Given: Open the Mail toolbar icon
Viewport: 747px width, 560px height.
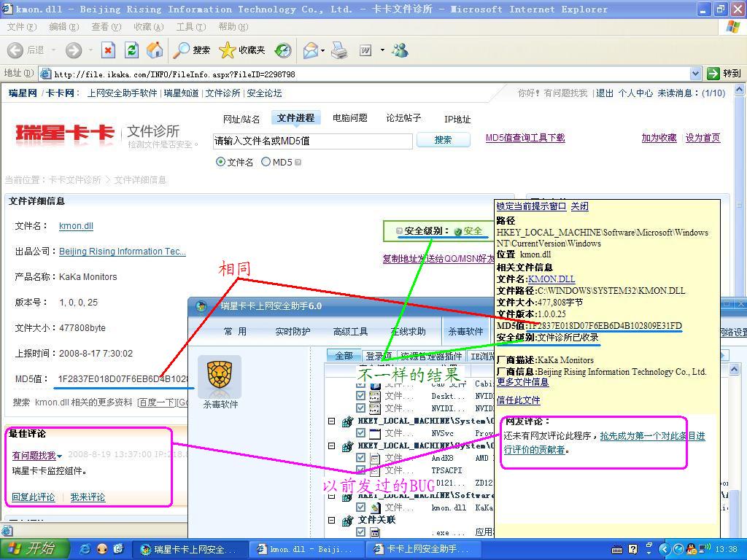Looking at the screenshot, I should pyautogui.click(x=311, y=50).
